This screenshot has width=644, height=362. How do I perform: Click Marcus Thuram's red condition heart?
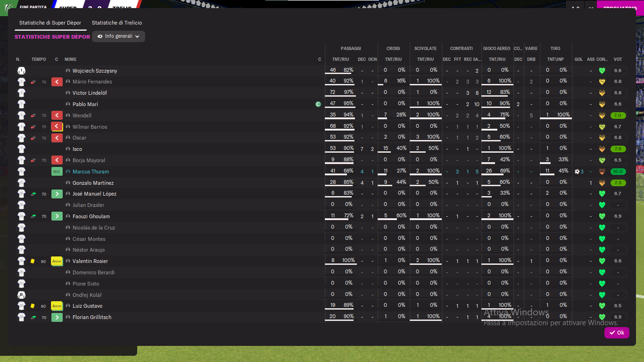602,171
